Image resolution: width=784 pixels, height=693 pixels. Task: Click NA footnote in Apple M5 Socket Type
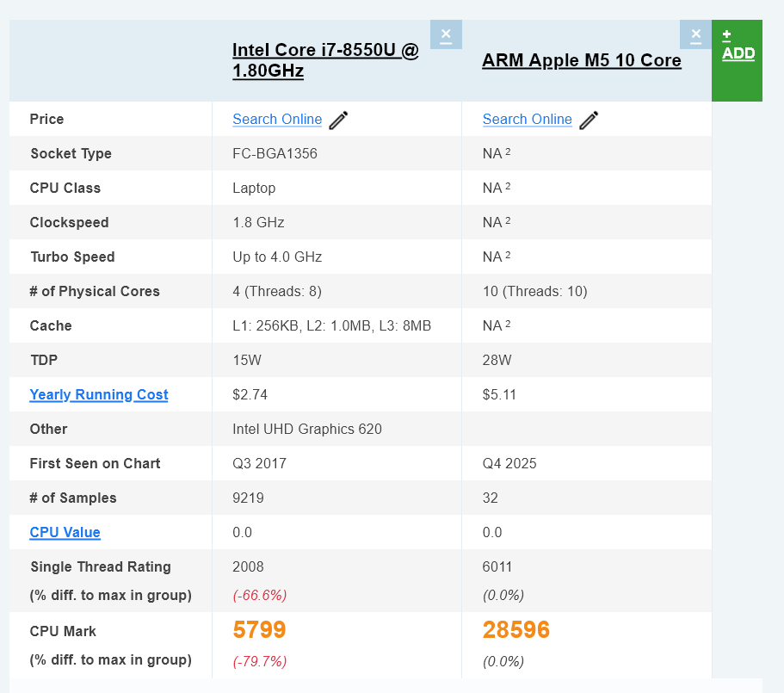tap(497, 153)
